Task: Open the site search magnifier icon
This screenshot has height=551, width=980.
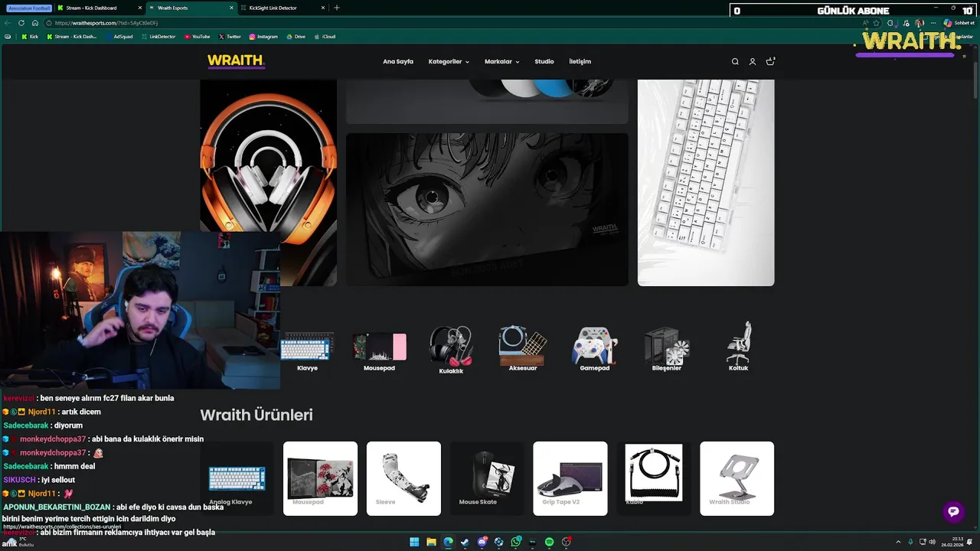Action: pos(735,62)
